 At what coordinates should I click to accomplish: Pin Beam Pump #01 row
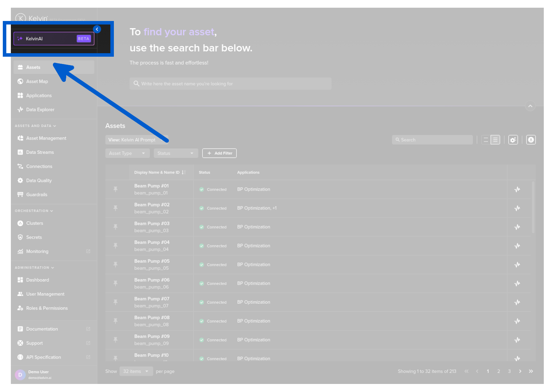[115, 189]
